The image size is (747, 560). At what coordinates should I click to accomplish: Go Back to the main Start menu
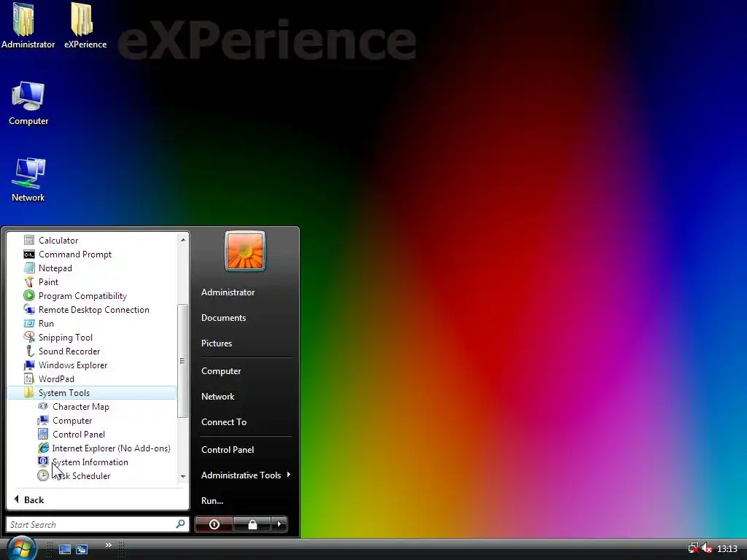click(x=29, y=499)
